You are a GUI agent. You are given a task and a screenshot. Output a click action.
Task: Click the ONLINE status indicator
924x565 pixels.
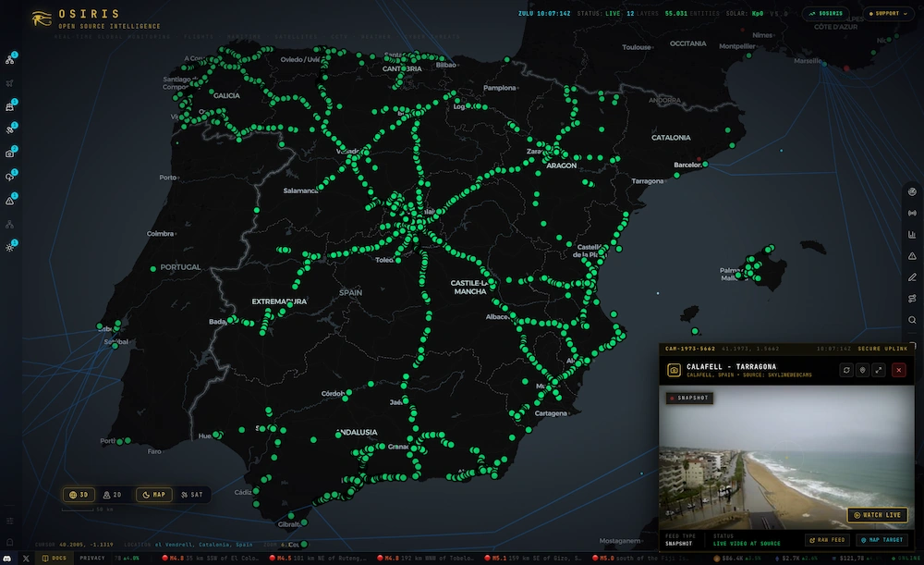point(906,558)
